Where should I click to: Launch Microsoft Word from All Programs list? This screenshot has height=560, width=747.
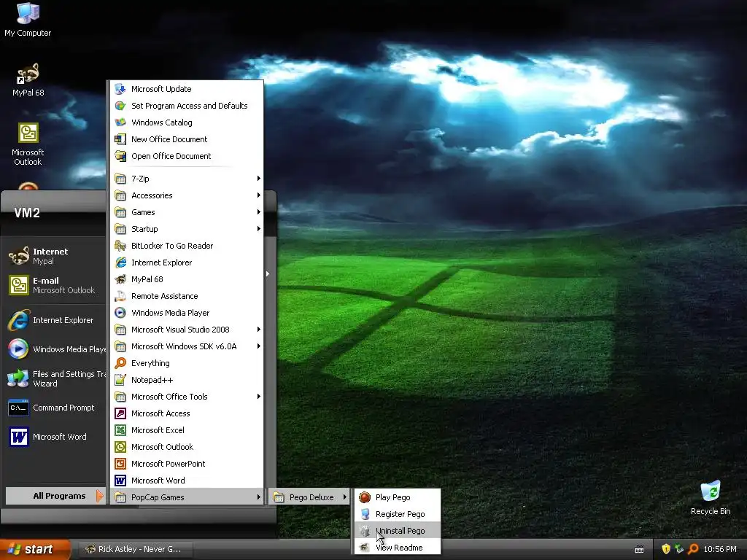click(x=187, y=481)
